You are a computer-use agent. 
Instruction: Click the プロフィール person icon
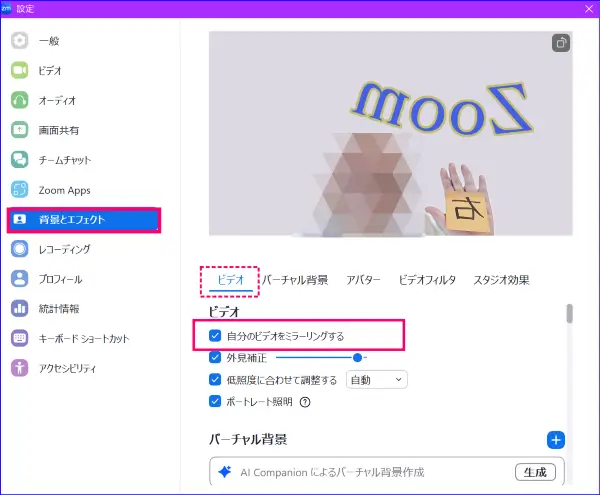pyautogui.click(x=20, y=279)
